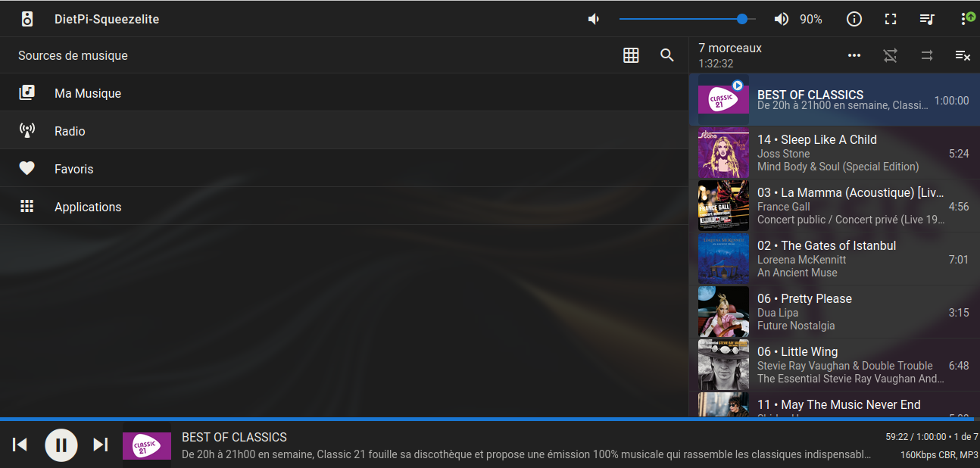980x468 pixels.
Task: Toggle shuffle mode in queue header
Action: pyautogui.click(x=891, y=55)
